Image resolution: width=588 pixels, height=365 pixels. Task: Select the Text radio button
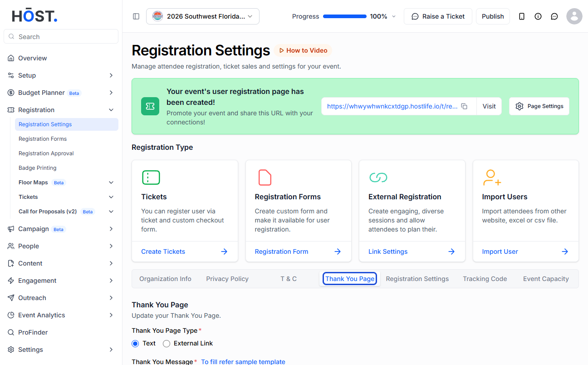pos(135,344)
